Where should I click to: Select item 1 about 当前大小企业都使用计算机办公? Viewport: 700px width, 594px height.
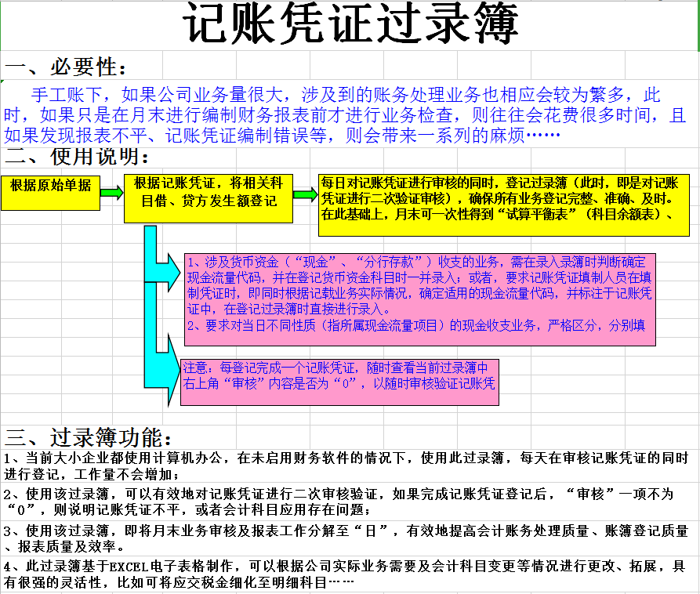346,465
